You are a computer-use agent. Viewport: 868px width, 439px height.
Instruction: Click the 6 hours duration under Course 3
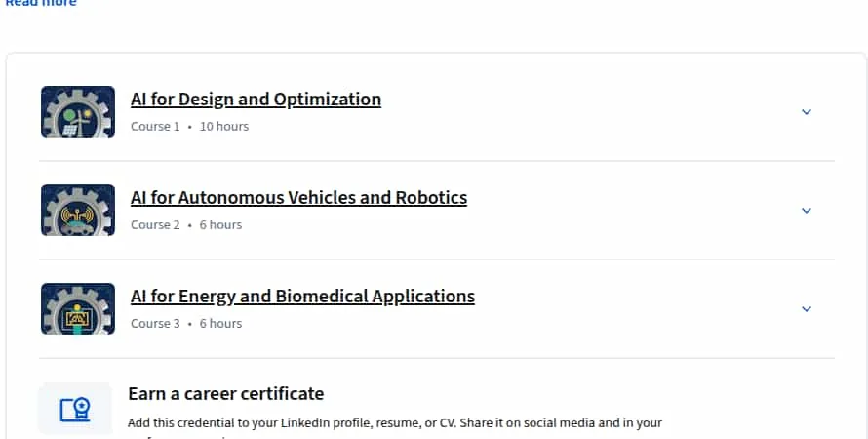point(220,323)
